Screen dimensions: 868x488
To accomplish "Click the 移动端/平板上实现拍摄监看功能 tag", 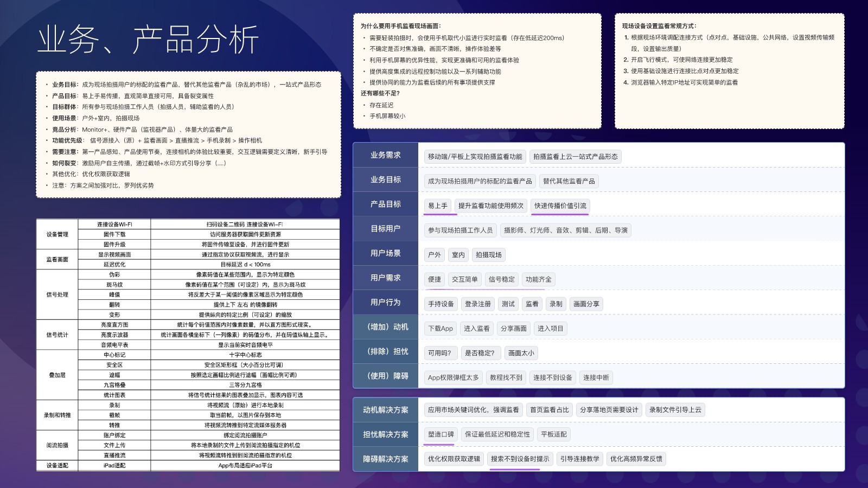I will 475,157.
